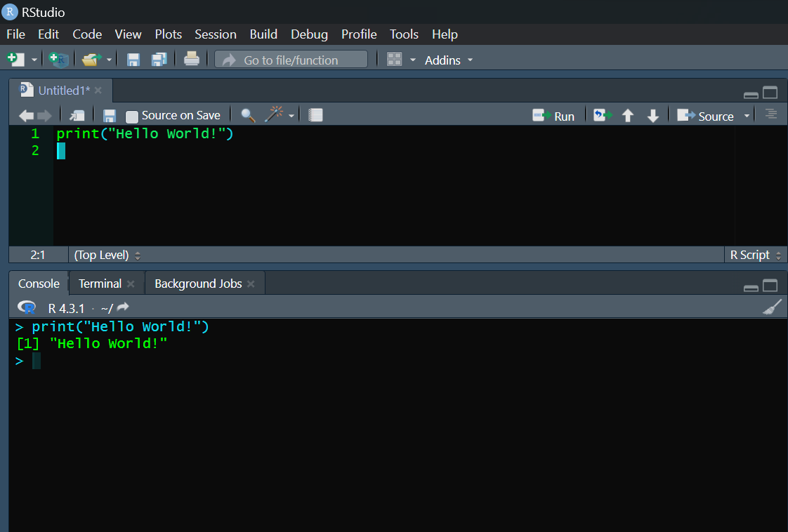
Task: Click the R logo icon in console toolbar
Action: [27, 307]
